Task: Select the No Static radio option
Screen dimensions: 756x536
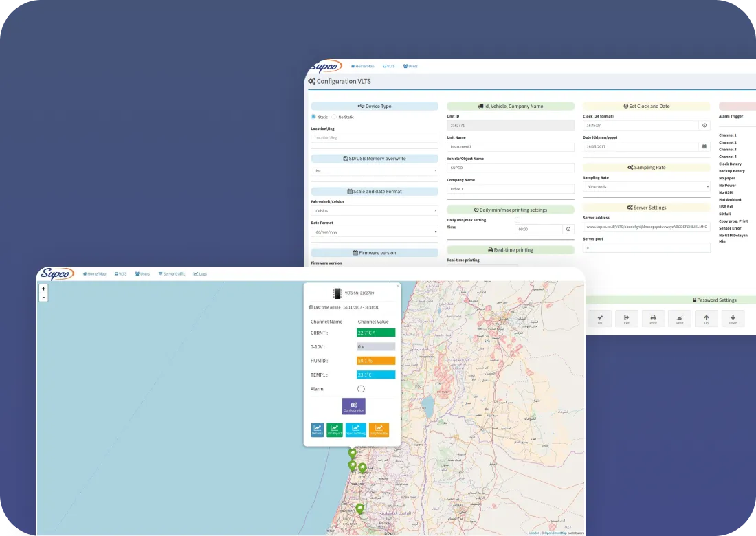Action: (335, 117)
